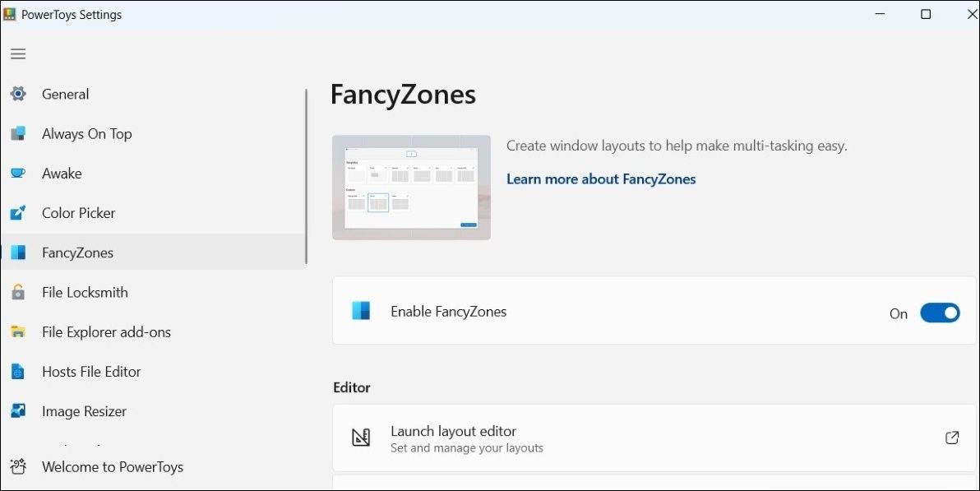Click the General settings gear icon
The width and height of the screenshot is (980, 491).
(18, 94)
